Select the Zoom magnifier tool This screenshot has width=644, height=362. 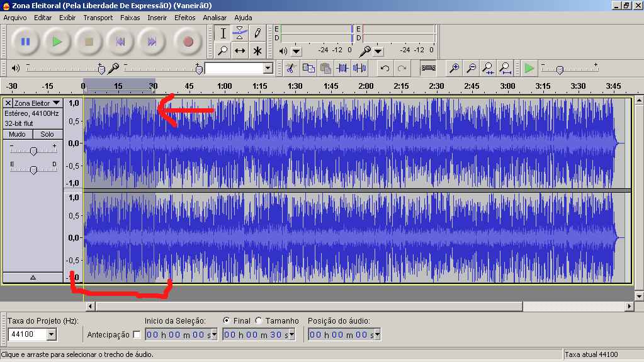coord(223,50)
